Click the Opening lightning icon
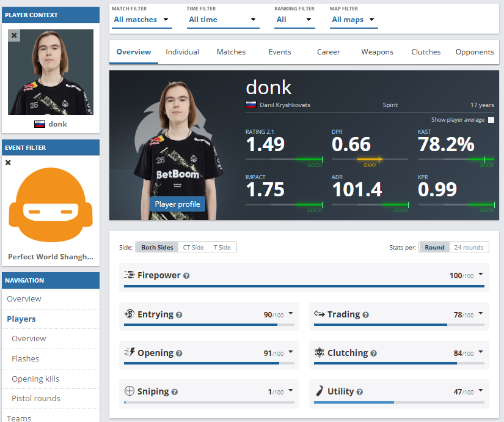Viewport: 504px width, 422px height. (x=130, y=352)
